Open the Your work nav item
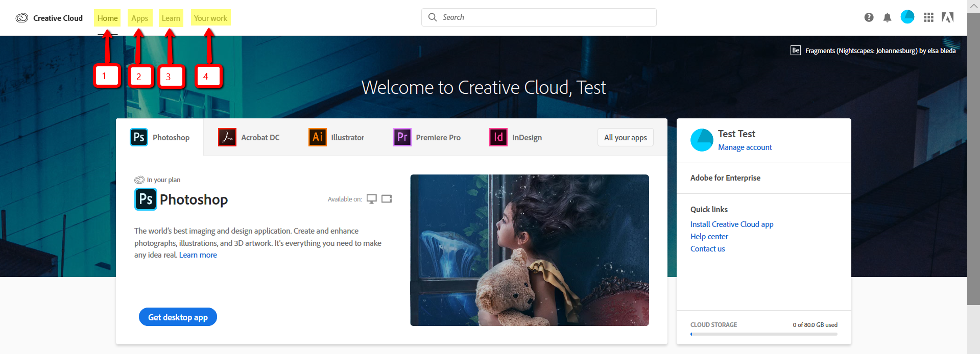Image resolution: width=980 pixels, height=354 pixels. pos(210,18)
